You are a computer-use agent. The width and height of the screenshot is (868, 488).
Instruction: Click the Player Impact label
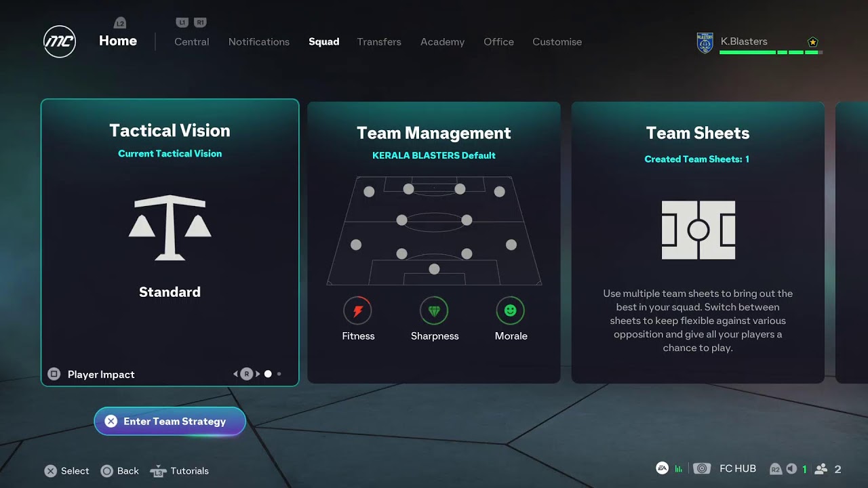pos(101,374)
